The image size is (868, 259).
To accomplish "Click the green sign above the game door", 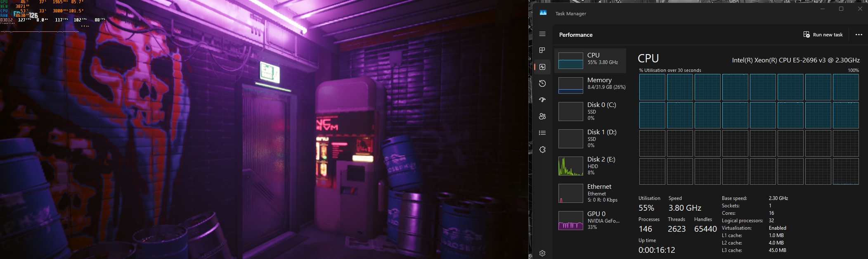I will (270, 73).
